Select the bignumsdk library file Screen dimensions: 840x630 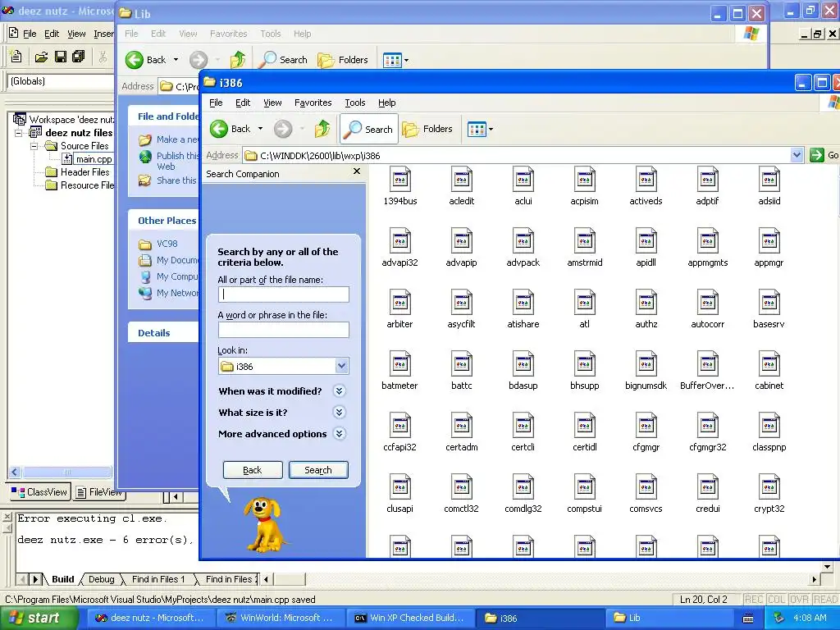[x=646, y=371]
